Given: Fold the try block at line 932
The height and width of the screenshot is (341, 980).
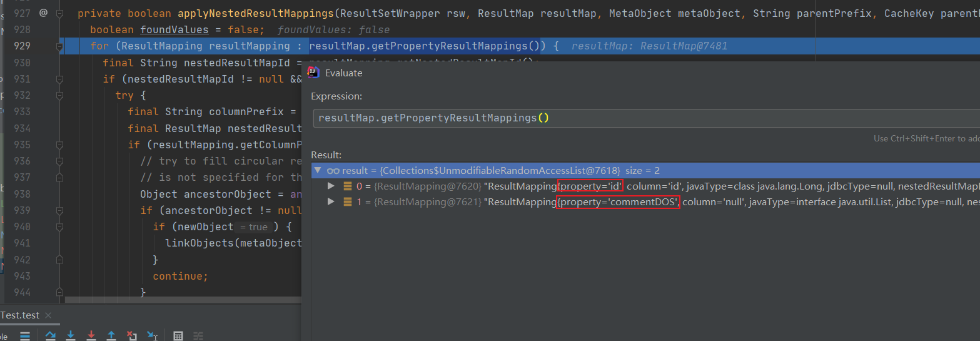Looking at the screenshot, I should pyautogui.click(x=60, y=96).
